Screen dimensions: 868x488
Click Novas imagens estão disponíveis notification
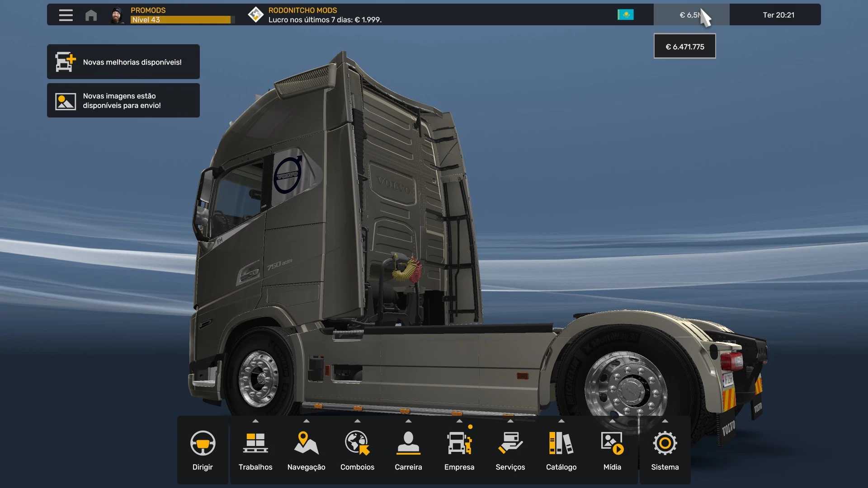[x=123, y=100]
